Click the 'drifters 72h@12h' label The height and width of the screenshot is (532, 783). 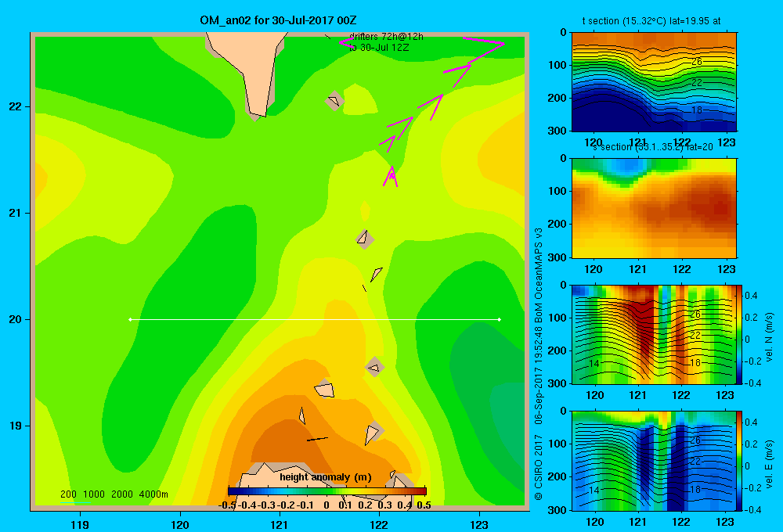click(386, 37)
